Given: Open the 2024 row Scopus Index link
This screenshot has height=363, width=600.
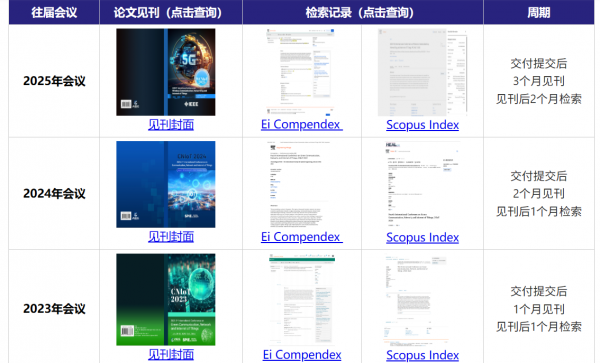Looking at the screenshot, I should pyautogui.click(x=422, y=238).
